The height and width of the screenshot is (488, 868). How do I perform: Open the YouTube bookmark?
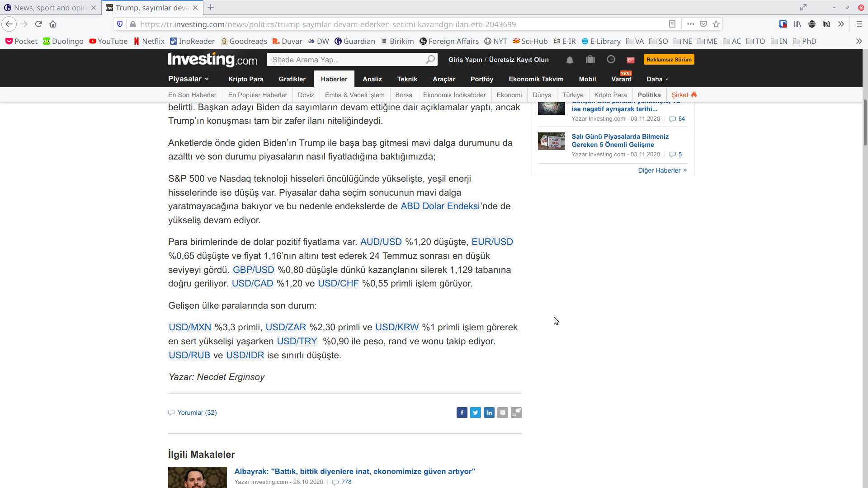108,41
